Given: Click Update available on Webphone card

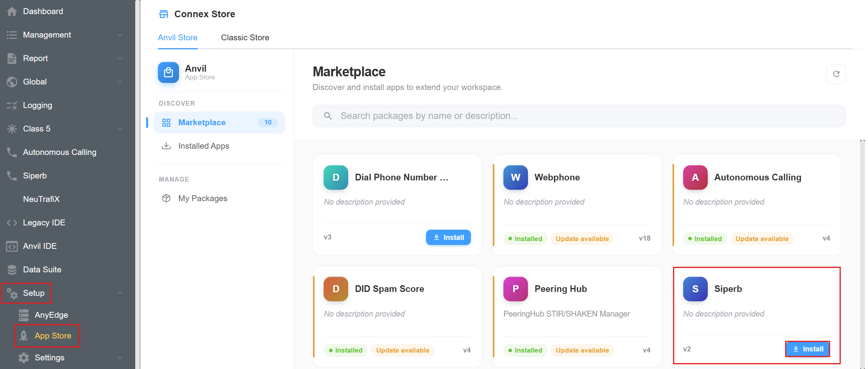Looking at the screenshot, I should [582, 239].
